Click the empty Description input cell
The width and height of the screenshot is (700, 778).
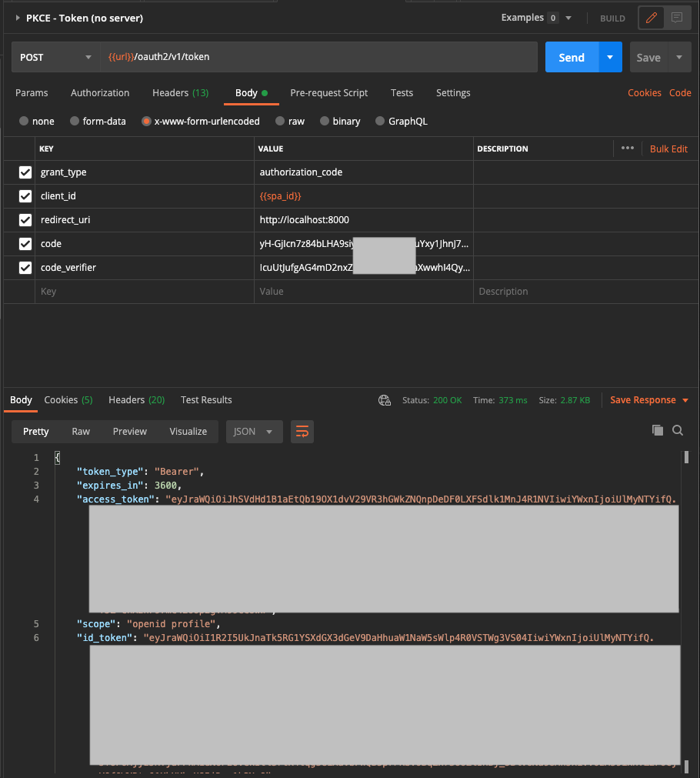point(586,291)
